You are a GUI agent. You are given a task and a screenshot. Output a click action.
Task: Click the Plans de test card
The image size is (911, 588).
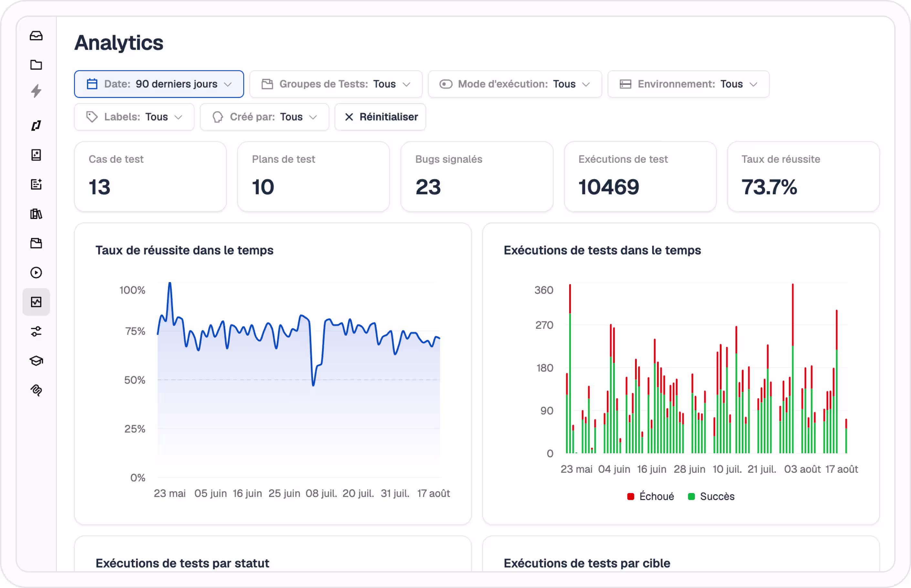(x=313, y=176)
